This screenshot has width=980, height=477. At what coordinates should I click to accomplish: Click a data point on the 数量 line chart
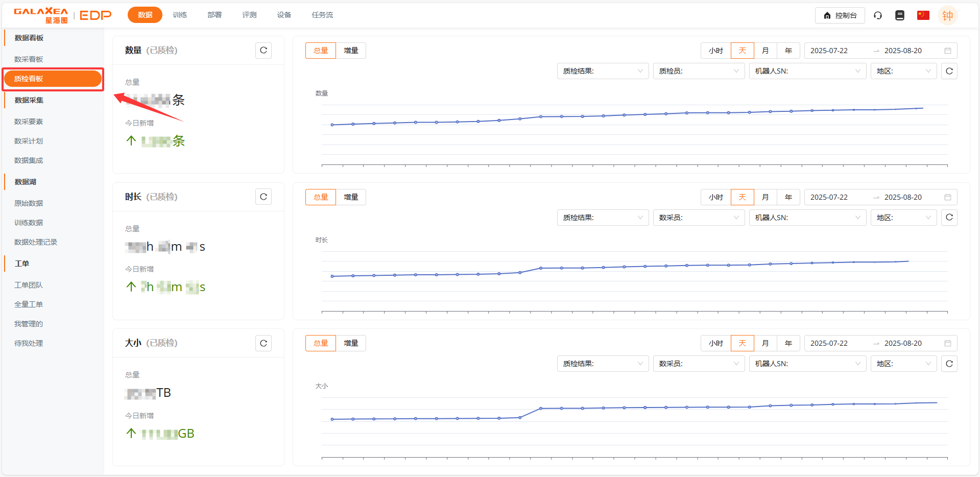pyautogui.click(x=541, y=116)
